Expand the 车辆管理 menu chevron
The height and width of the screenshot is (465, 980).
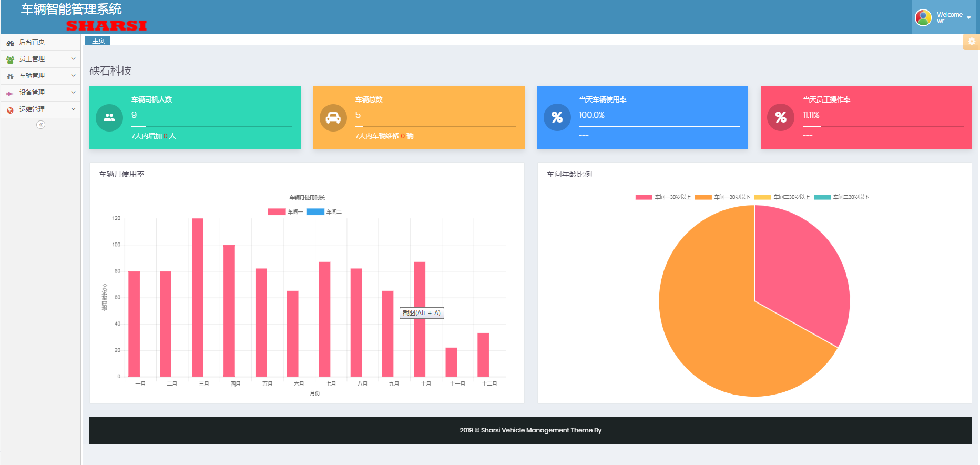click(73, 76)
